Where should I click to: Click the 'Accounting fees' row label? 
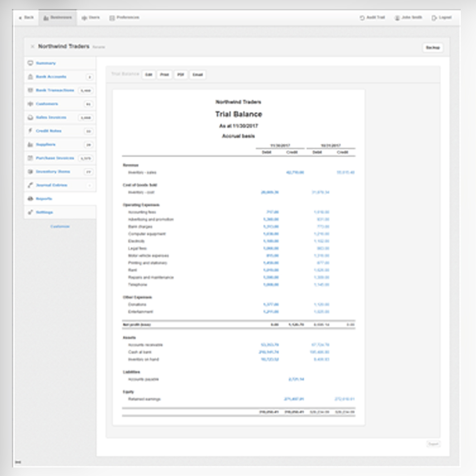[x=142, y=212]
